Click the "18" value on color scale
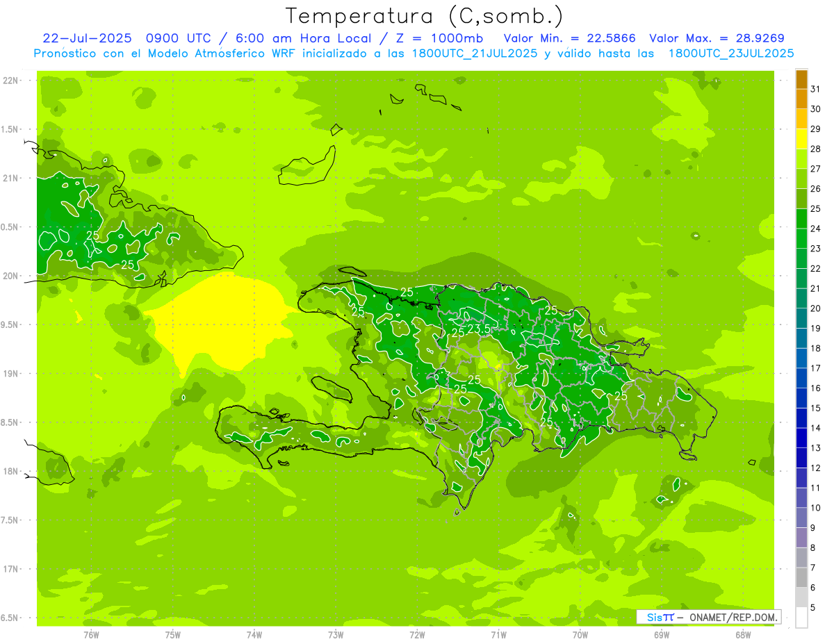This screenshot has height=644, width=834. [816, 348]
